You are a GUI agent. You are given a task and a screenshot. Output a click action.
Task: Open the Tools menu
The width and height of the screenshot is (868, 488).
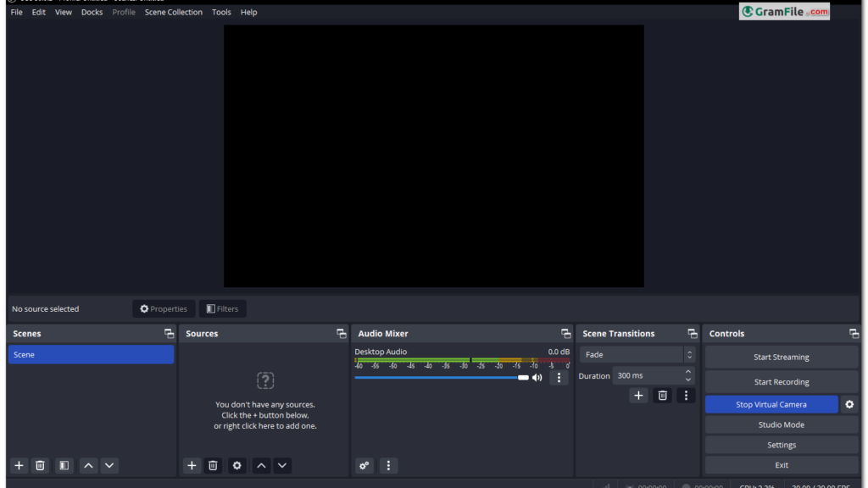click(x=221, y=12)
